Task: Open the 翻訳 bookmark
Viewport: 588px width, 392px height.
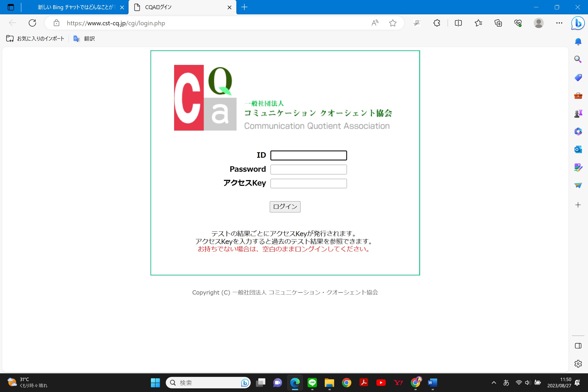Action: pos(84,39)
